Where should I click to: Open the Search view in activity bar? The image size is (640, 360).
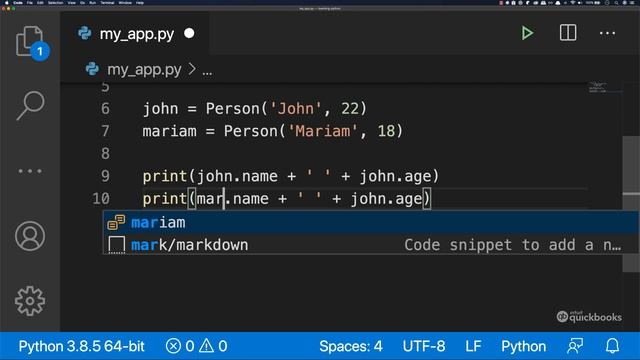pos(30,105)
